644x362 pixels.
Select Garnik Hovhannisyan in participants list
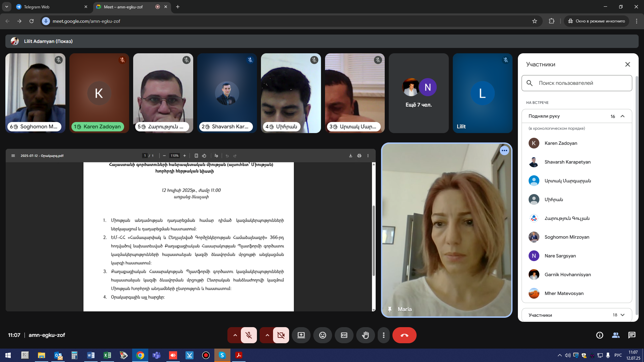pyautogui.click(x=577, y=275)
